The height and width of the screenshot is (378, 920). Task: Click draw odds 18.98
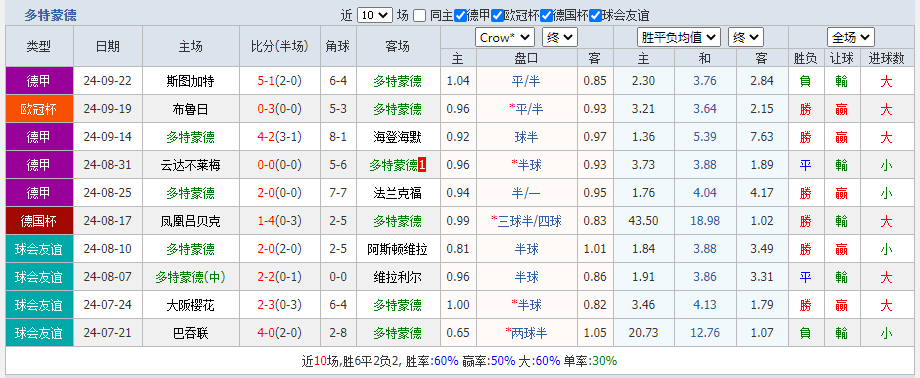pyautogui.click(x=705, y=221)
